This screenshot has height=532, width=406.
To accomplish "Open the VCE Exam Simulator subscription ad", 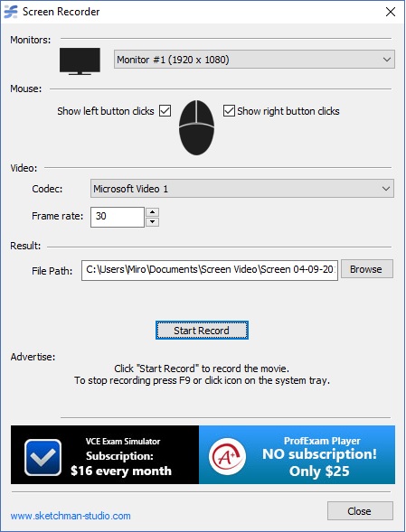I will 105,454.
